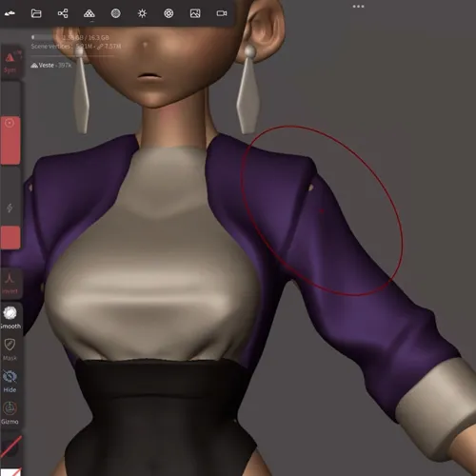Open the three-dot overflow menu

(x=358, y=7)
